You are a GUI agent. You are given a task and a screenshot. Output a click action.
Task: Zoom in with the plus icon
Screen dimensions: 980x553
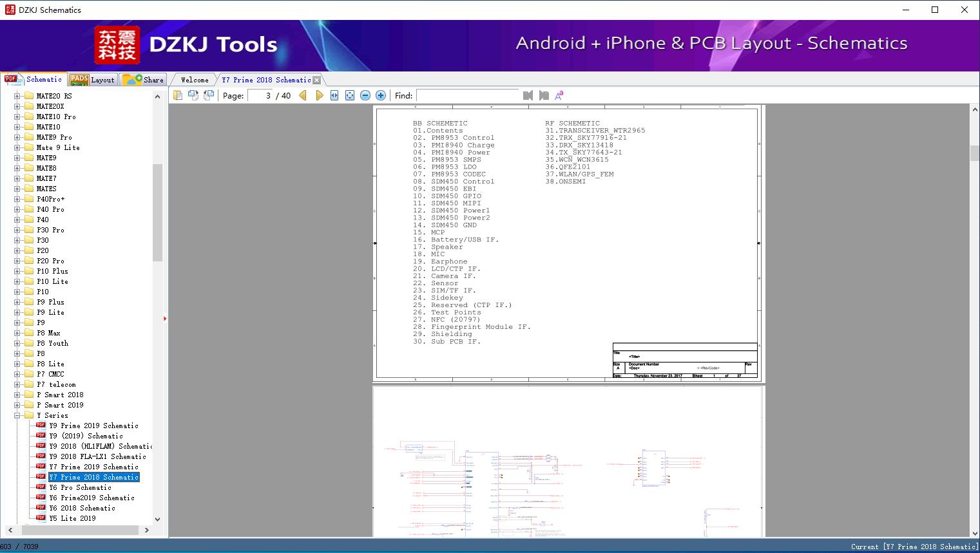pos(381,95)
